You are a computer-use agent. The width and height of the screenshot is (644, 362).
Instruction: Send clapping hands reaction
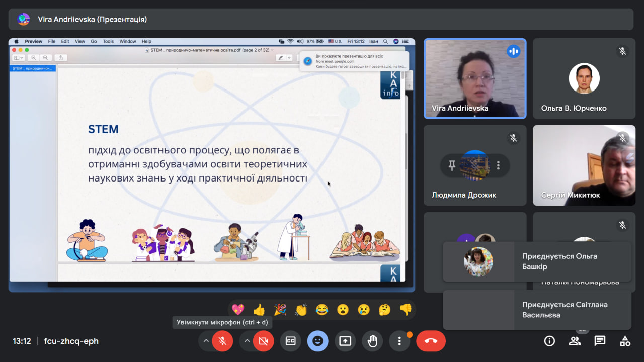click(301, 310)
